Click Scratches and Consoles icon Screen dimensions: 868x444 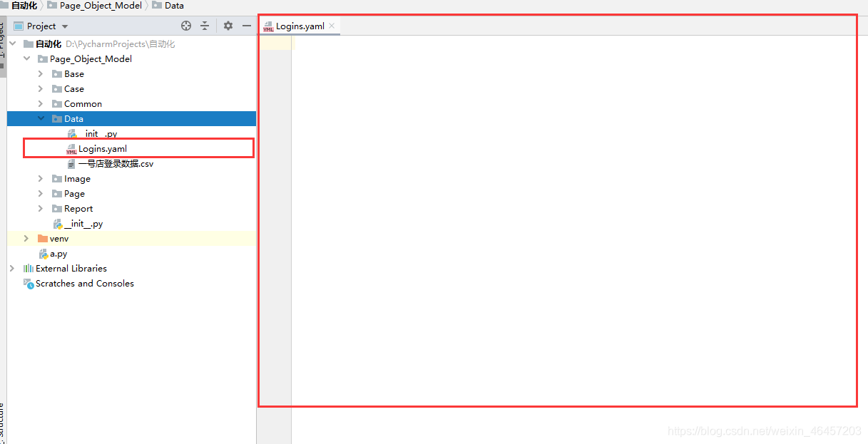[29, 284]
